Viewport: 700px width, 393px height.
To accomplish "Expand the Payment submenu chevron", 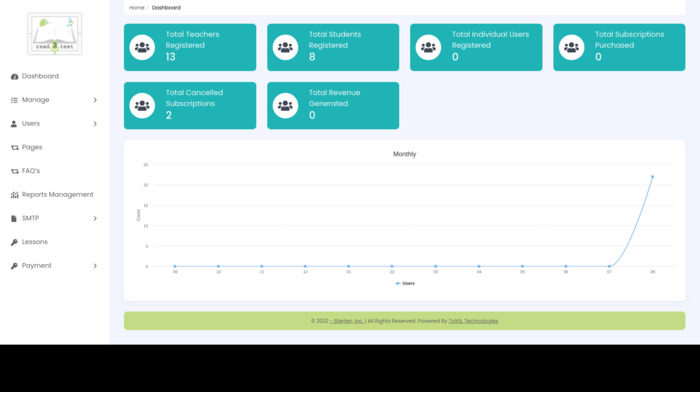I will [95, 266].
